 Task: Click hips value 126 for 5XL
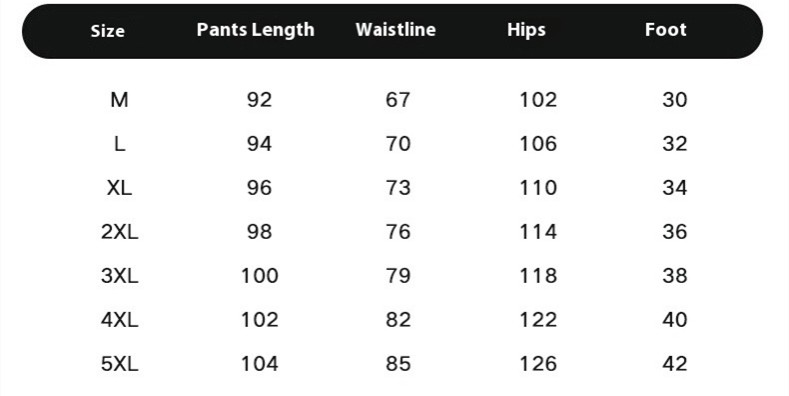click(538, 364)
